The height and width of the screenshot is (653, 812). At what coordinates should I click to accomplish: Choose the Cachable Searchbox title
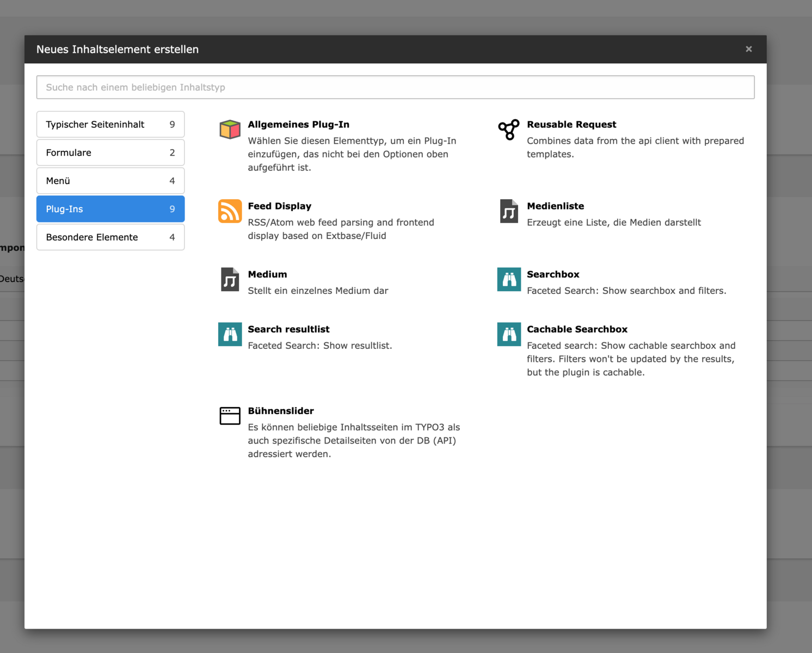577,329
